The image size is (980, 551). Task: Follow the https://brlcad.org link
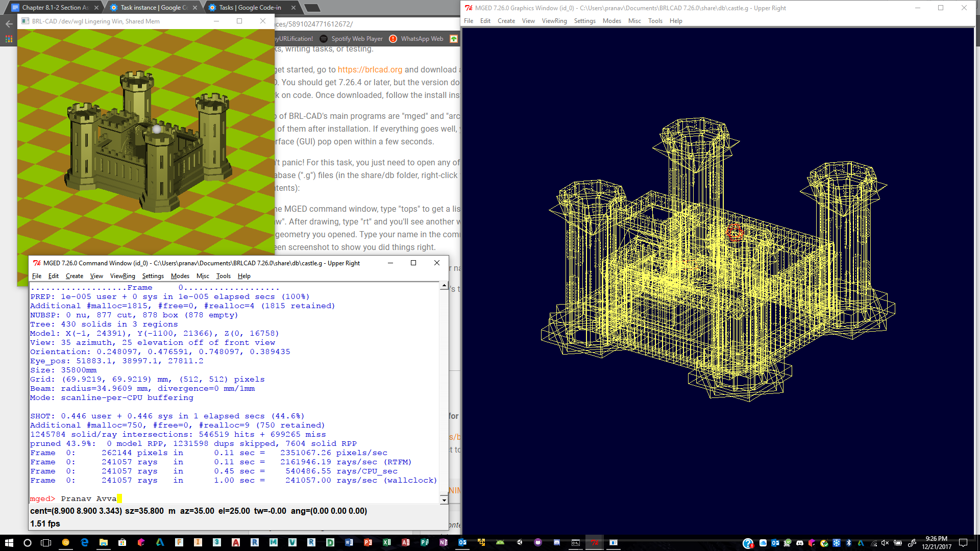pos(370,69)
